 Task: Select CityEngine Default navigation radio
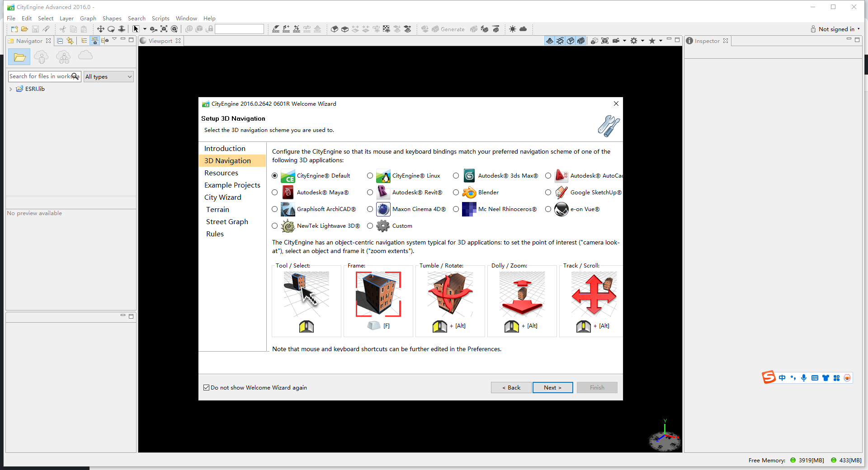pos(275,176)
